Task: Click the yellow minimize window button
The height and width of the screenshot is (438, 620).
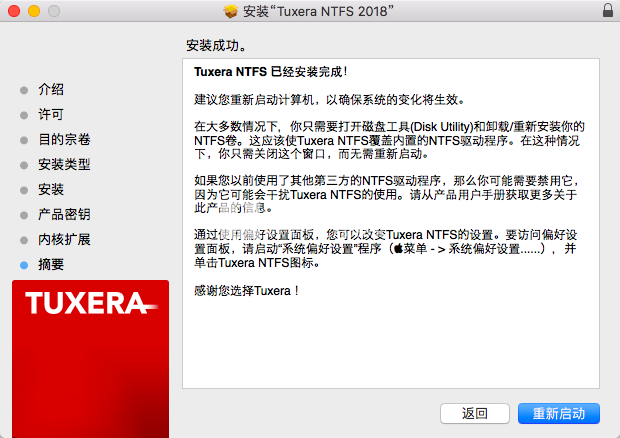Action: tap(34, 11)
